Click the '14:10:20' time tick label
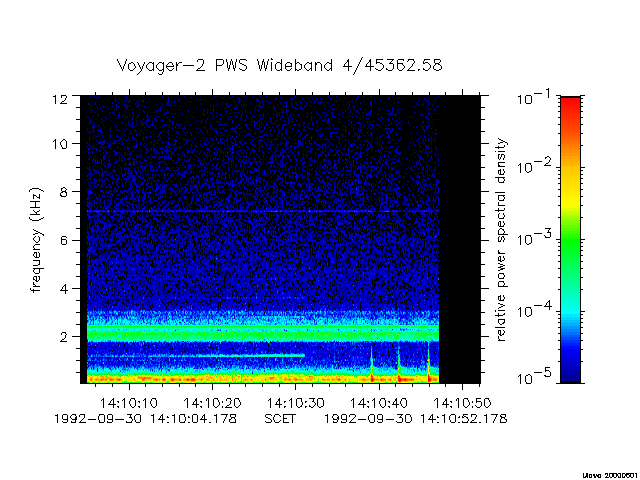Screen dimensions: 640x480 (212, 403)
